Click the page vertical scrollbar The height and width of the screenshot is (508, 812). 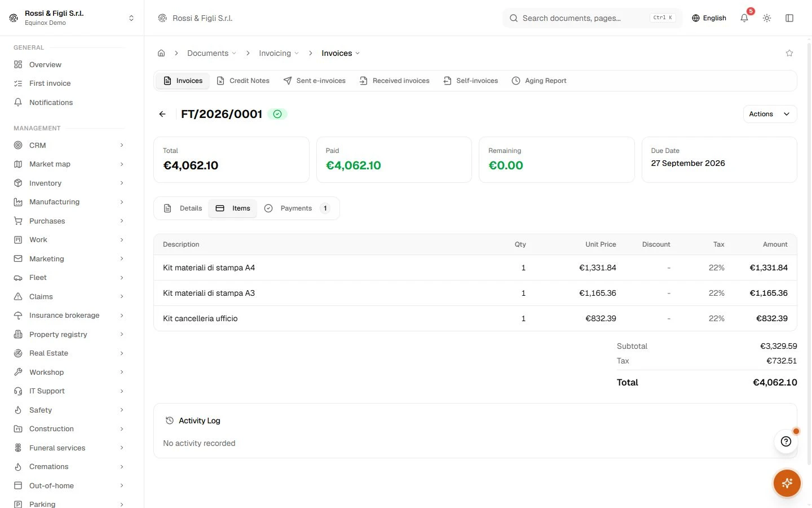(x=809, y=254)
